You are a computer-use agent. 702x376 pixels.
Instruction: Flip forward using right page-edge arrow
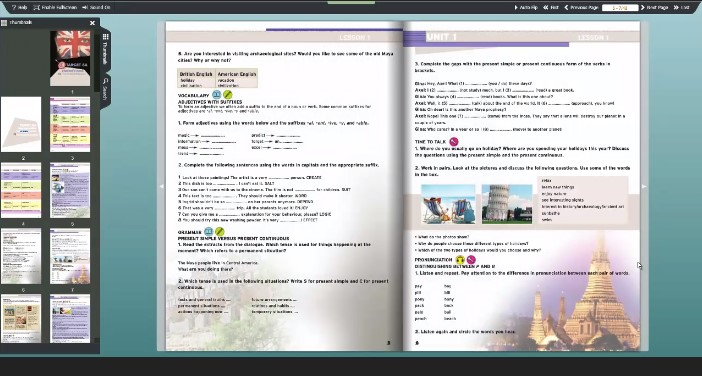644,187
